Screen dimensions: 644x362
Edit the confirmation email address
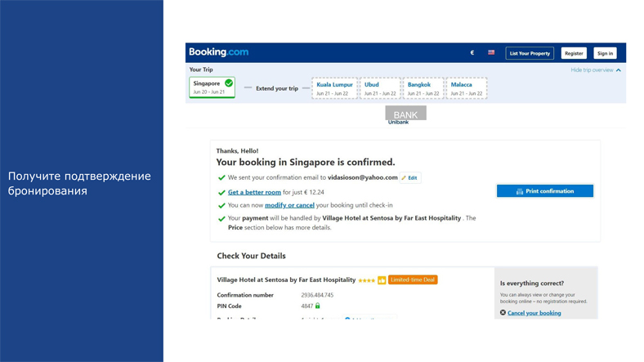point(410,177)
